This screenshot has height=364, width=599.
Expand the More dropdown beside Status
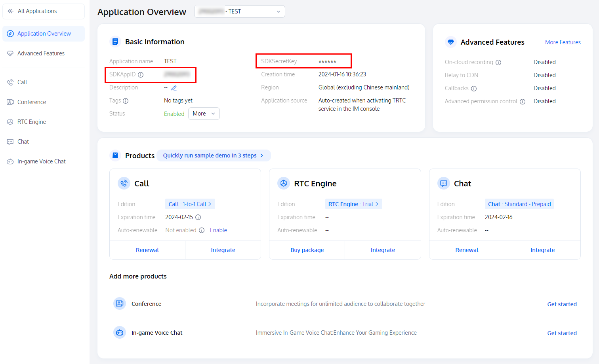tap(204, 114)
